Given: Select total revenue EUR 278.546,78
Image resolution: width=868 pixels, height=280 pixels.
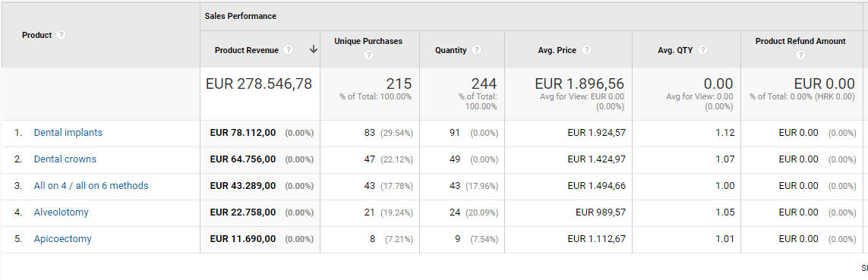Looking at the screenshot, I should point(259,84).
